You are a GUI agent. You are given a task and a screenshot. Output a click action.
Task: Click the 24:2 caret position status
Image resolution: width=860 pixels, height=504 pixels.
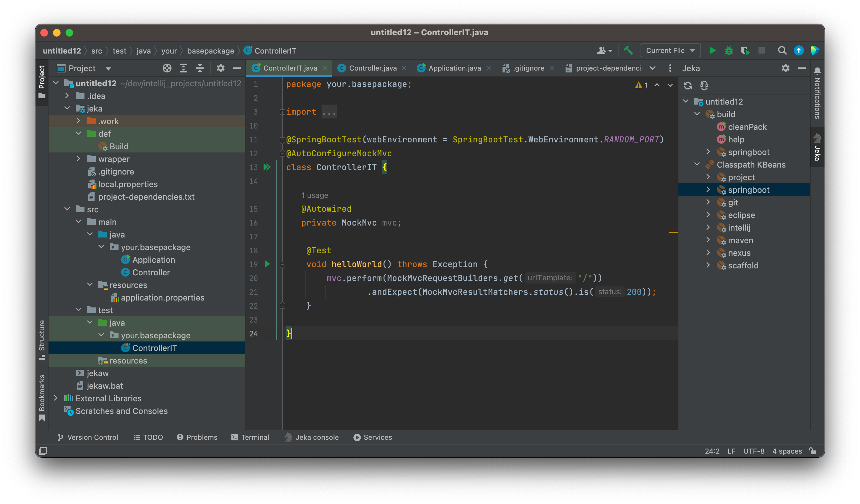(712, 451)
